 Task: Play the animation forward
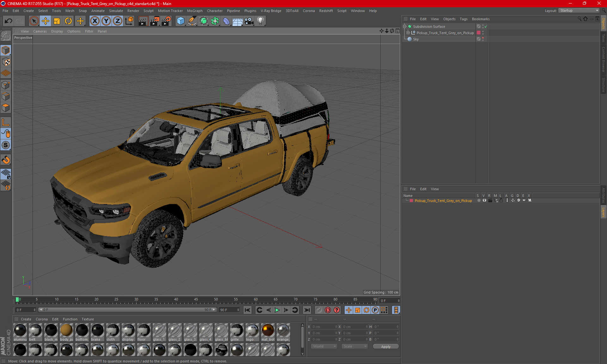[x=277, y=310]
